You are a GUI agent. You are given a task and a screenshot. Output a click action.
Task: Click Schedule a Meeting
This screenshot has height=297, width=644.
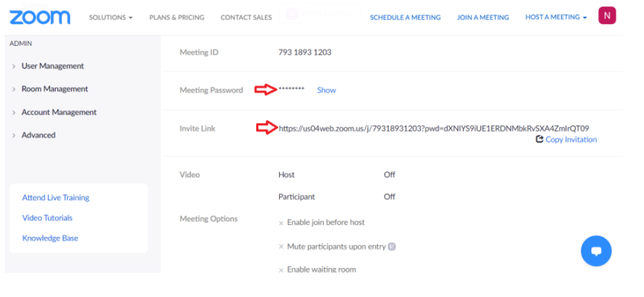coord(405,18)
